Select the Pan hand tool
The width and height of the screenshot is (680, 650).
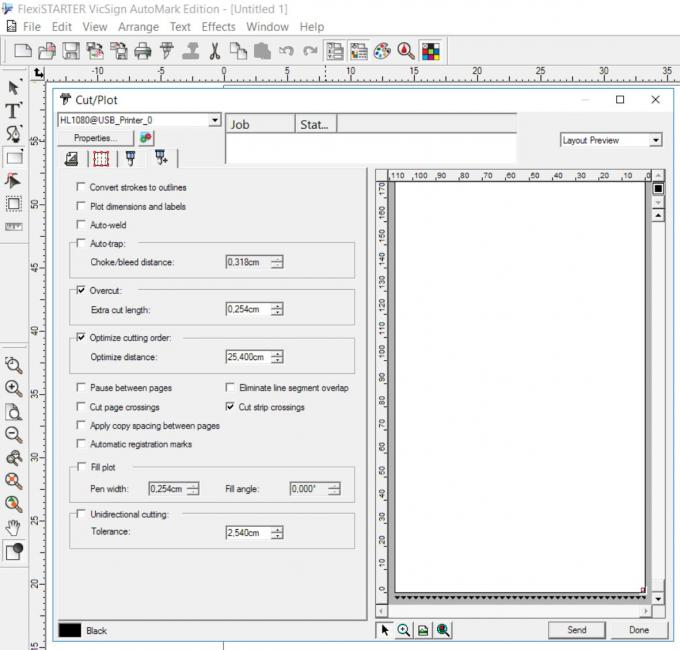tap(13, 527)
